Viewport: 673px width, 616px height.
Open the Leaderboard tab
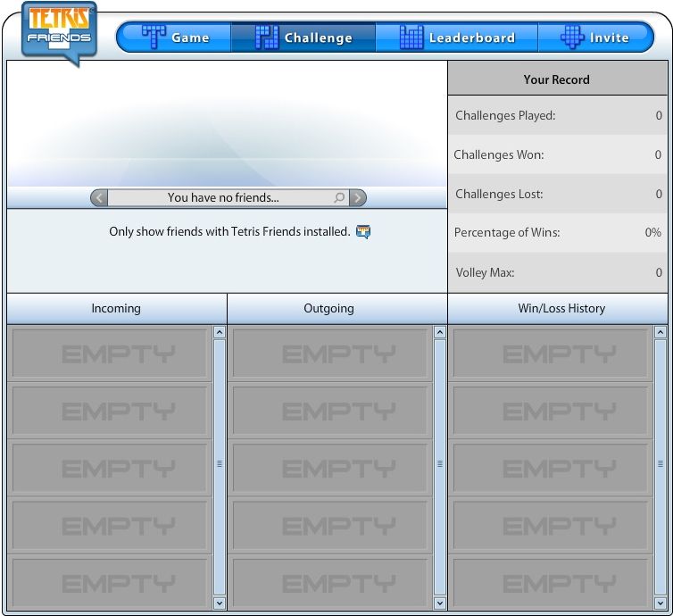tap(457, 37)
